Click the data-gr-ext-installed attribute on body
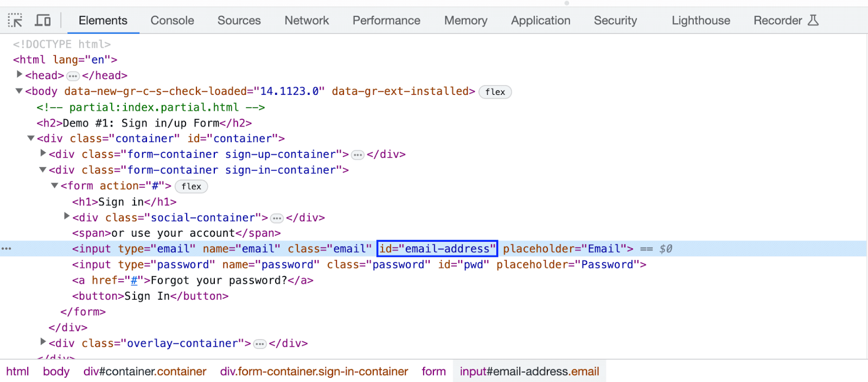Screen dimensions: 868x382 click(x=401, y=92)
